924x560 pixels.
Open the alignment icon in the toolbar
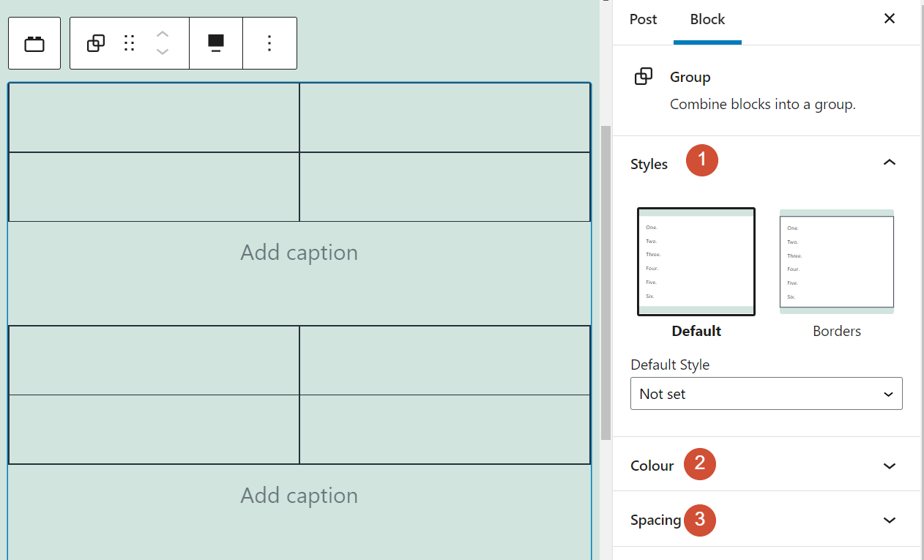point(215,42)
